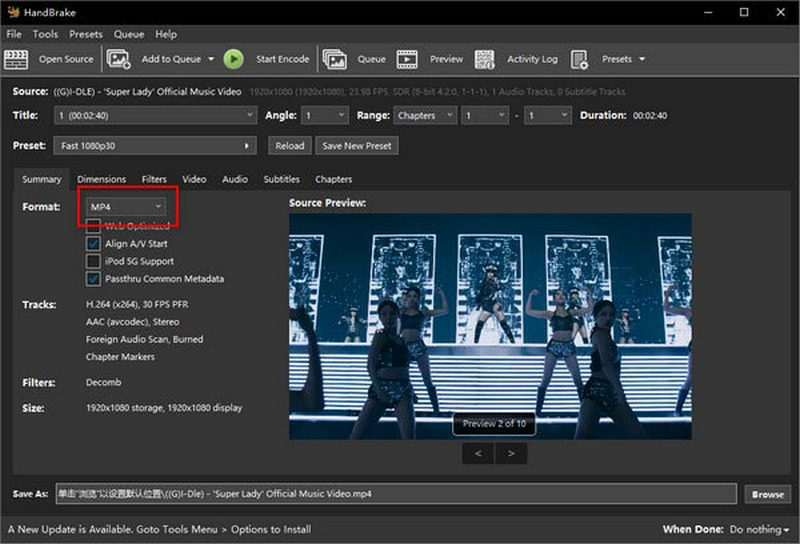The height and width of the screenshot is (544, 800).
Task: Click the Browse button
Action: click(x=768, y=494)
